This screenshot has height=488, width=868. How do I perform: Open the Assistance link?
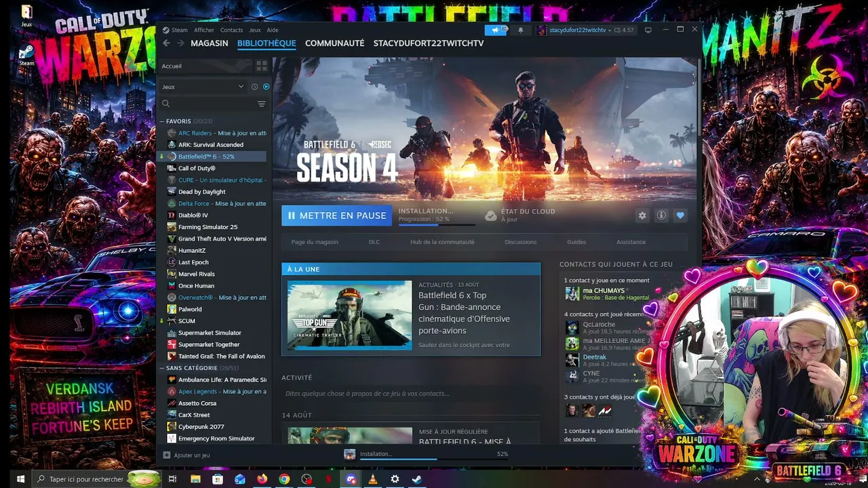click(x=631, y=242)
